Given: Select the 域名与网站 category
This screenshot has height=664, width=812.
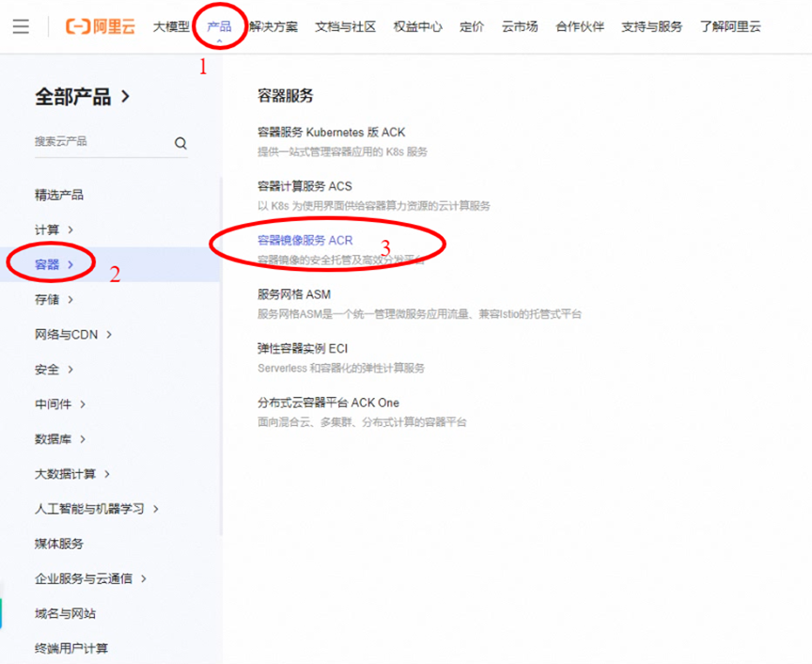Looking at the screenshot, I should coord(65,614).
